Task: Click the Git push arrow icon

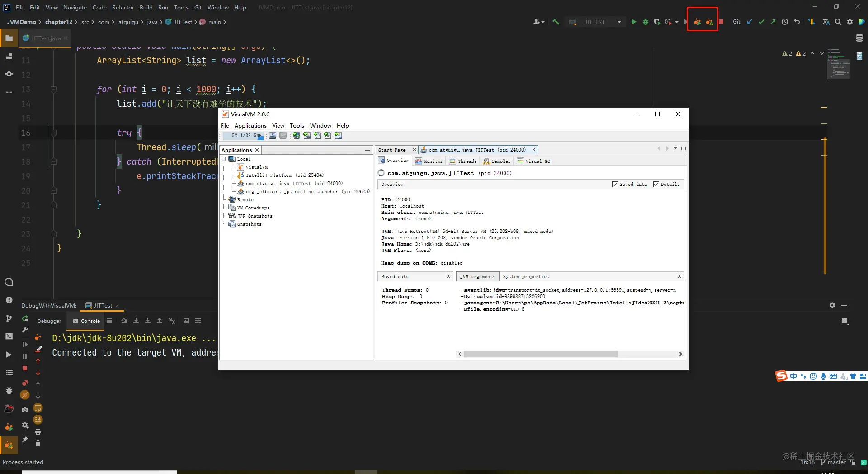Action: (773, 22)
